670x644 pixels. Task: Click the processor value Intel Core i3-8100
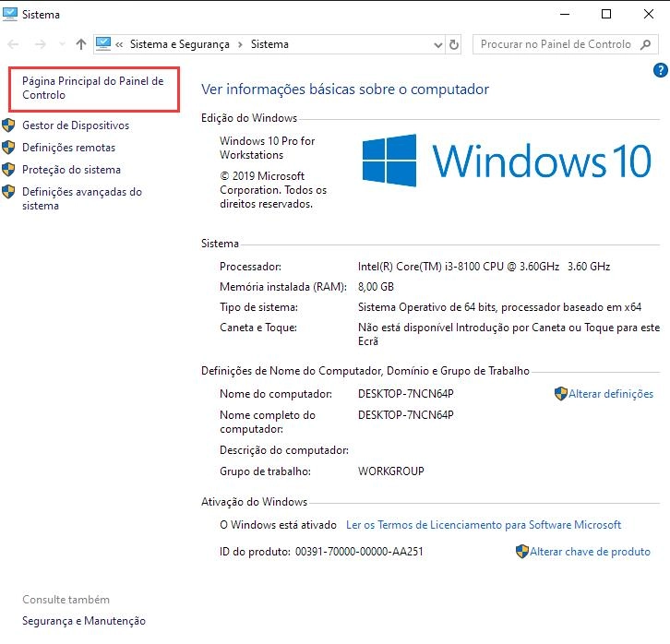click(485, 267)
